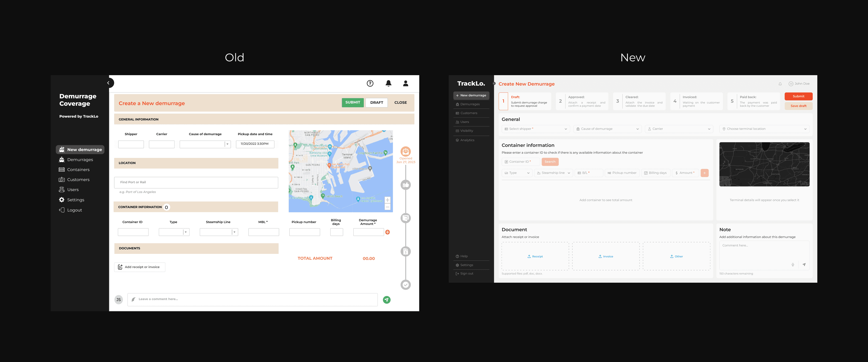Click thumbs up approved timeline icon

[x=405, y=185]
